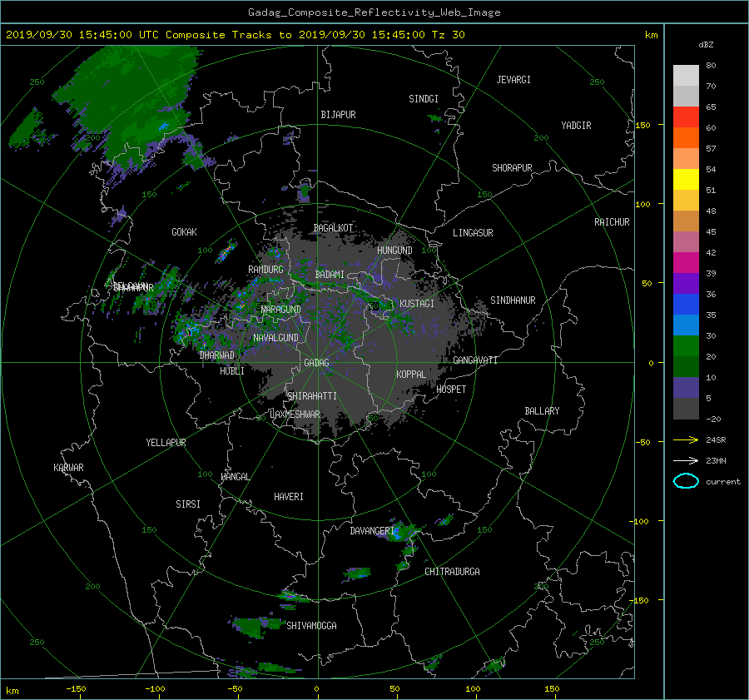Click the HAVERI label

[289, 497]
